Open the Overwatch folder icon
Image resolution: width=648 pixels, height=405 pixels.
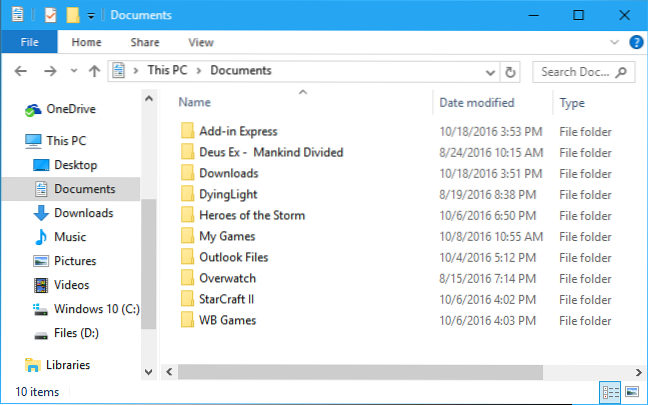tap(186, 278)
